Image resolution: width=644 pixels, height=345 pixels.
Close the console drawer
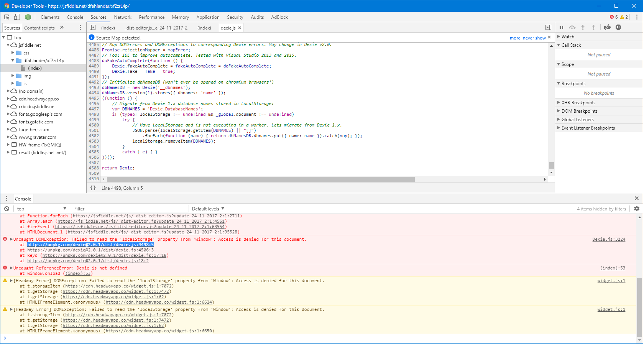[637, 198]
